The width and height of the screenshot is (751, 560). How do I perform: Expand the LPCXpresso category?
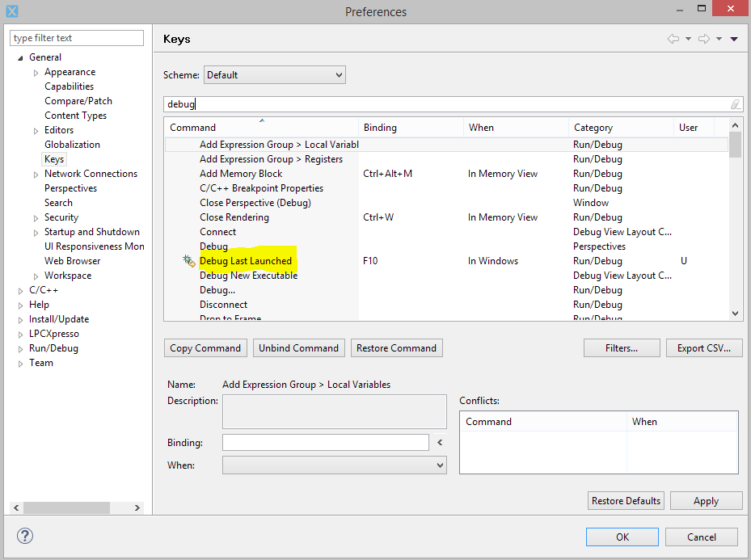[x=20, y=335]
